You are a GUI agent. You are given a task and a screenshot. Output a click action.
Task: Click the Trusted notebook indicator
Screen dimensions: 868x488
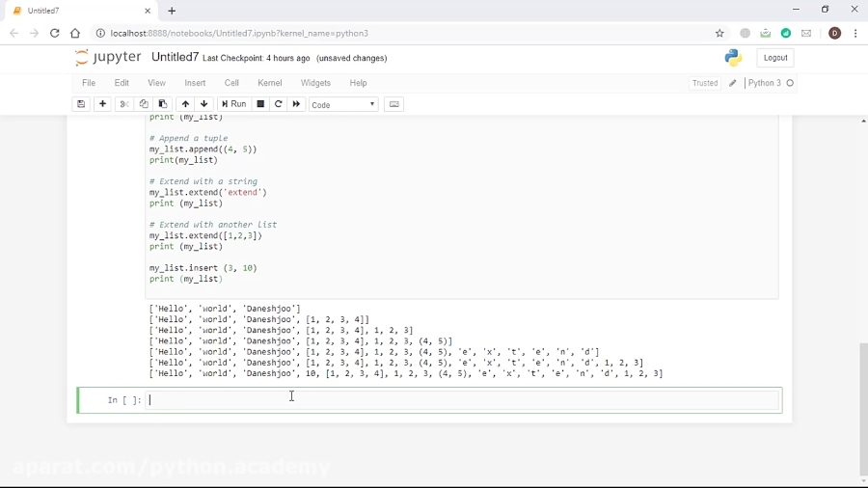tap(705, 83)
